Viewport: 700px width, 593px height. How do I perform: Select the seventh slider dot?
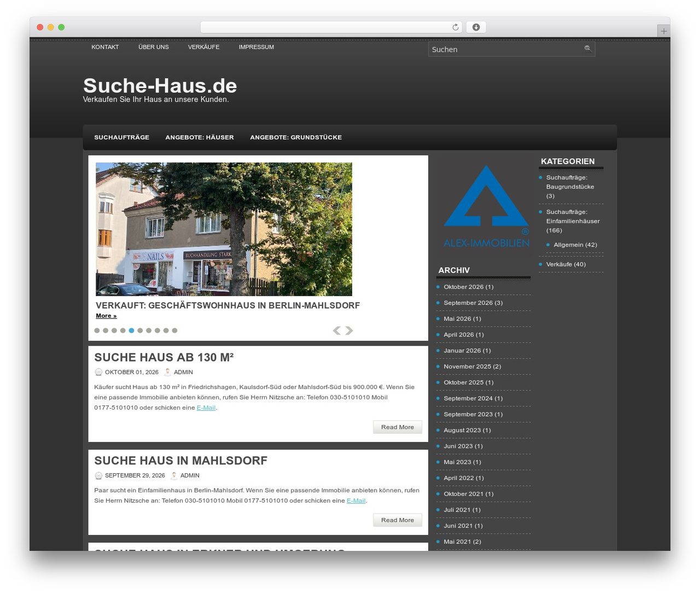(149, 330)
